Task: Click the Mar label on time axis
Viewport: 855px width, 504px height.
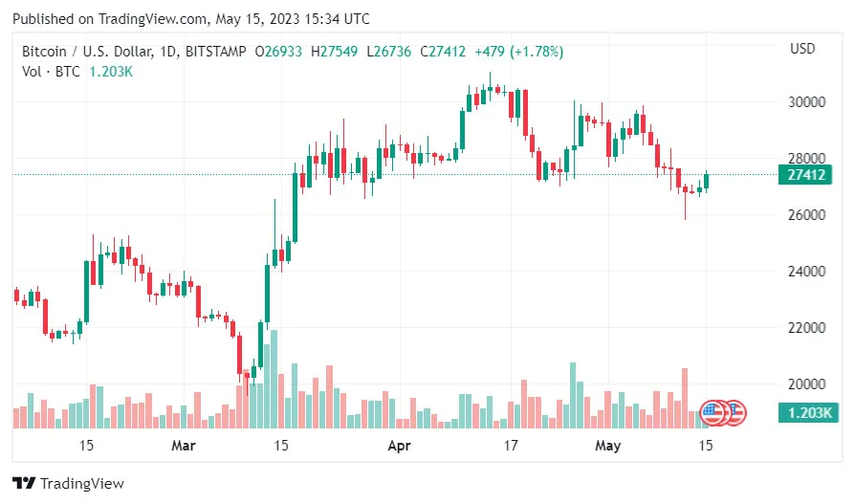Action: coord(183,446)
